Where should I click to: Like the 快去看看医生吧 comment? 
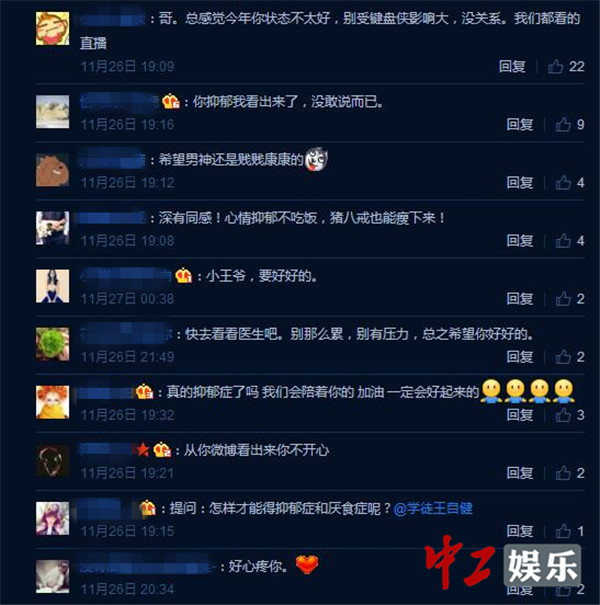[x=563, y=357]
